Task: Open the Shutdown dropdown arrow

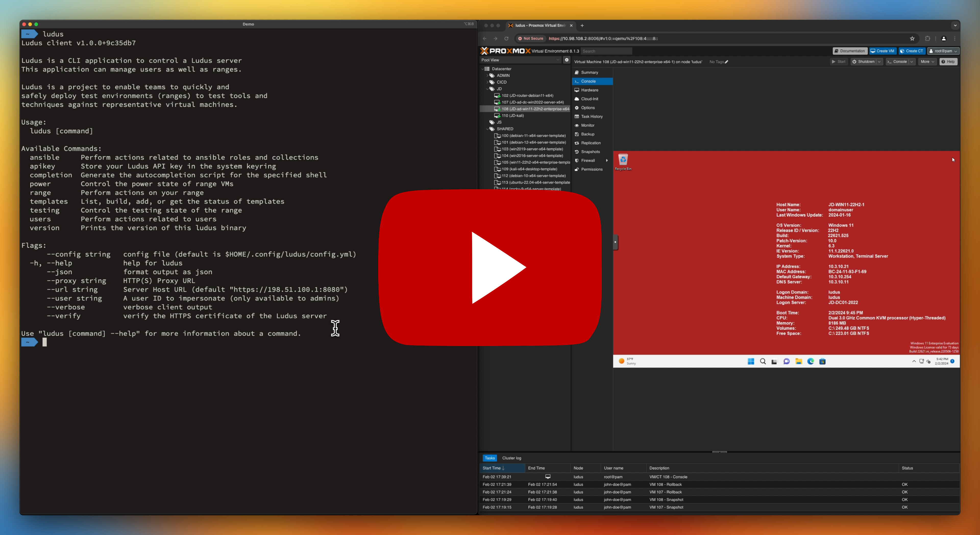Action: (879, 62)
